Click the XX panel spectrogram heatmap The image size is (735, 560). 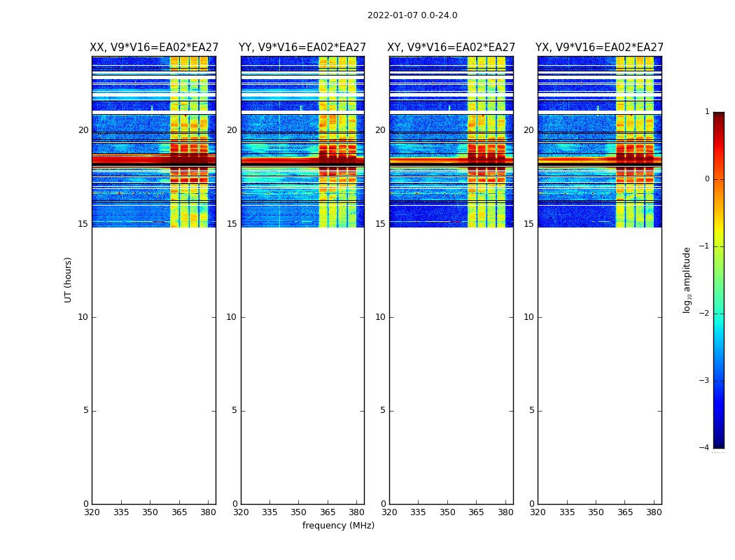click(154, 142)
